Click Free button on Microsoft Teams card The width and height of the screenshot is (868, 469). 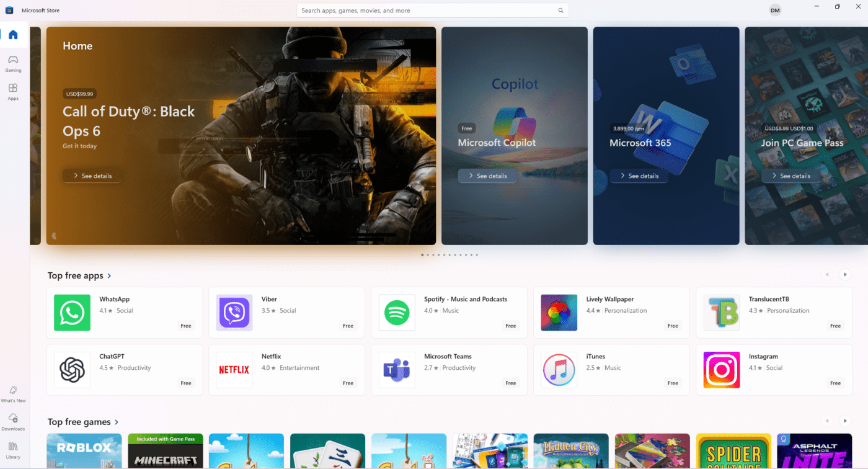tap(511, 383)
